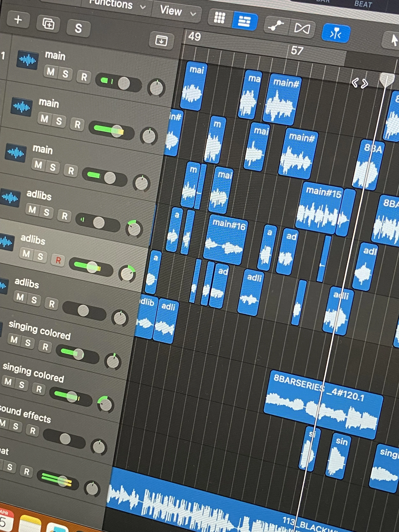
Task: Mute the third adlibs track
Action: coord(20,298)
